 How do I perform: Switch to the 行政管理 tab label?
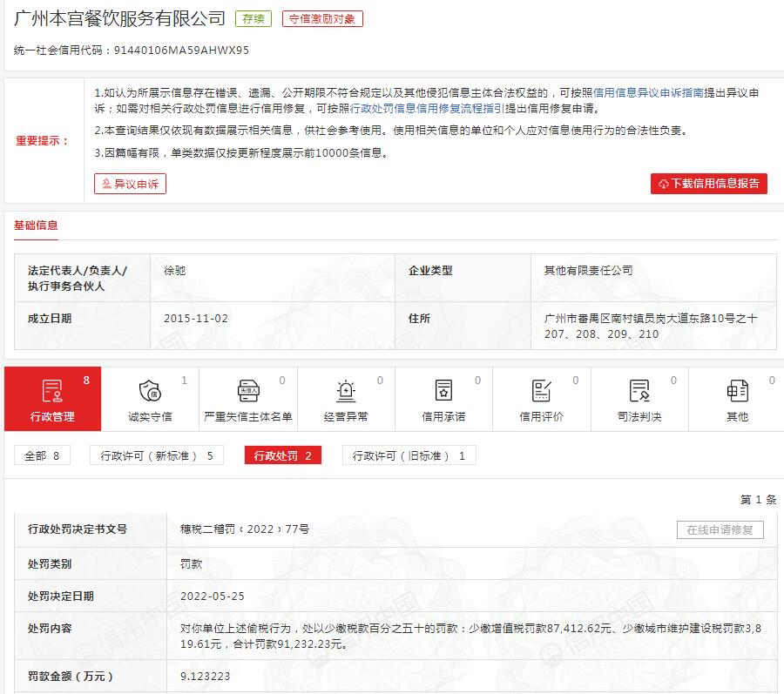[52, 417]
